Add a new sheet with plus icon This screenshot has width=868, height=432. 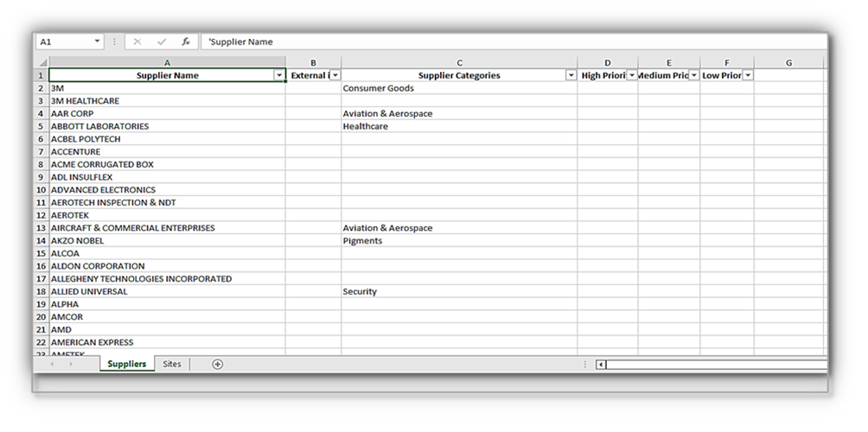coord(218,364)
